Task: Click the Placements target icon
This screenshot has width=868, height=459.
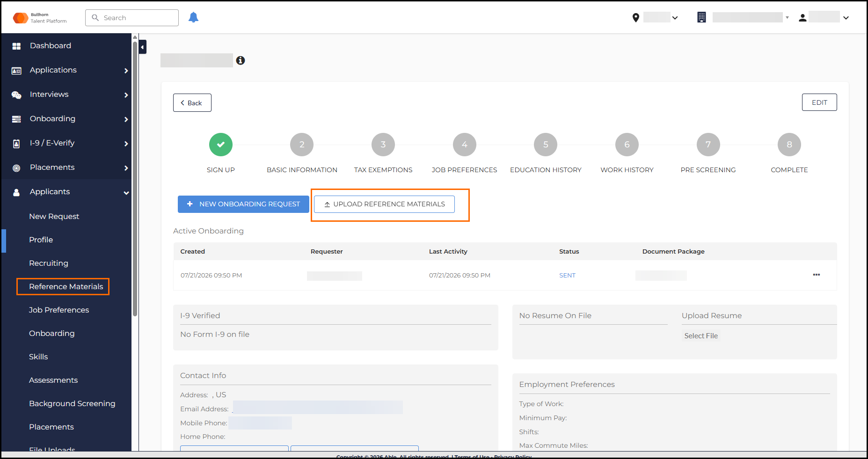Action: tap(16, 168)
